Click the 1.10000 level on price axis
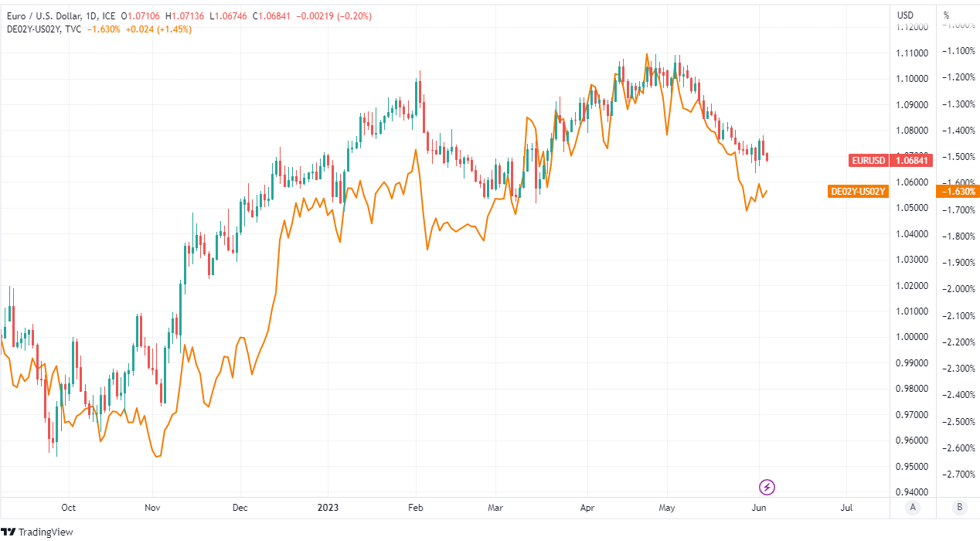 (x=911, y=79)
